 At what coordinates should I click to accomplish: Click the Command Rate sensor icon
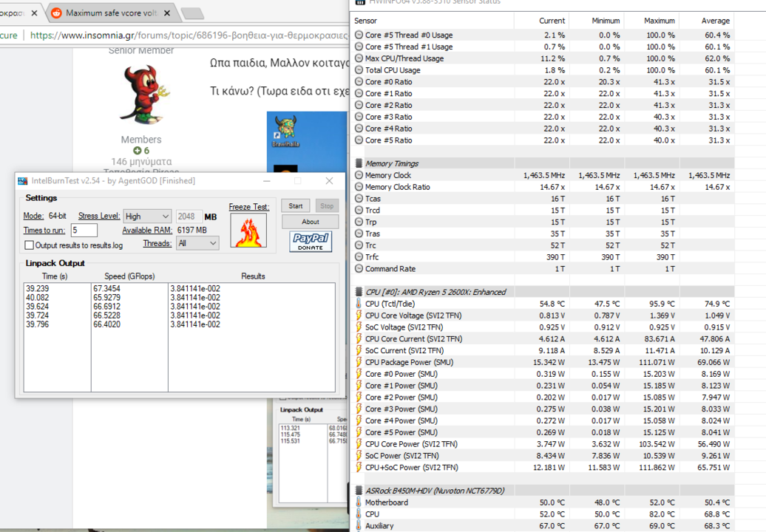coord(359,269)
